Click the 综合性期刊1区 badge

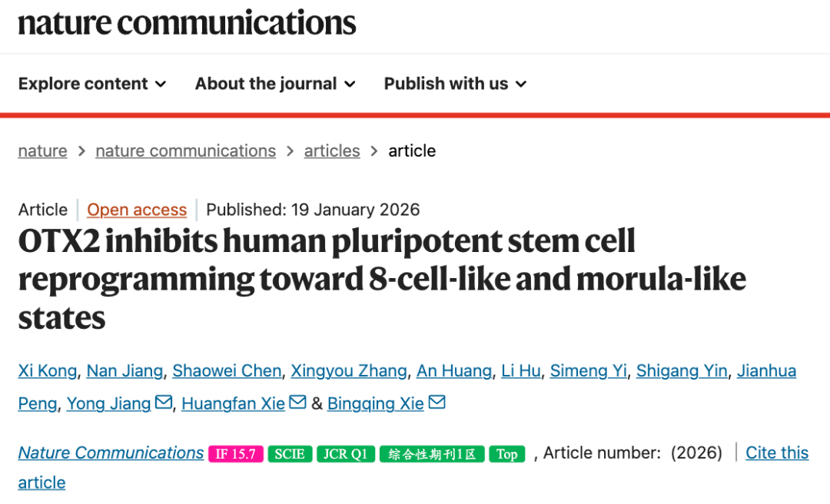[432, 454]
